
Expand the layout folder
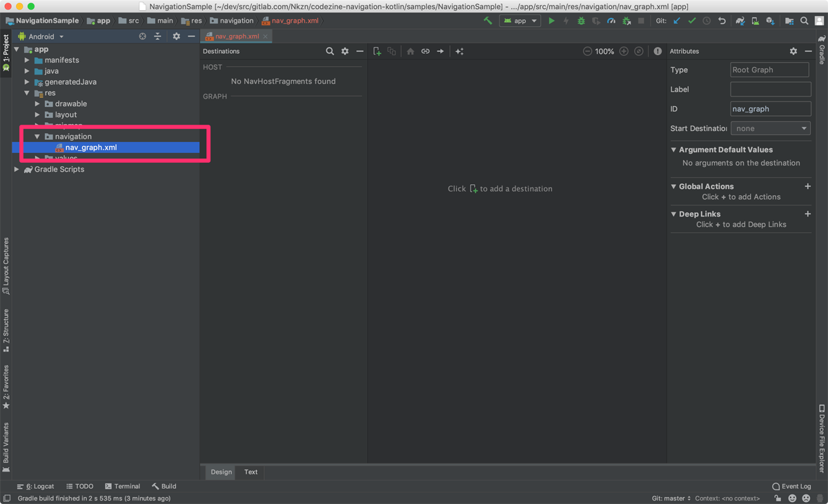click(x=38, y=115)
